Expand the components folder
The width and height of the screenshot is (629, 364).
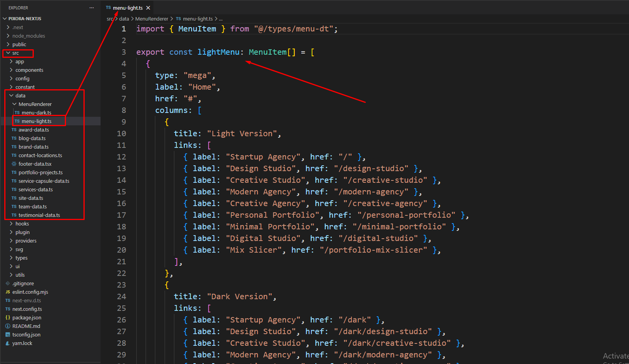click(x=29, y=70)
